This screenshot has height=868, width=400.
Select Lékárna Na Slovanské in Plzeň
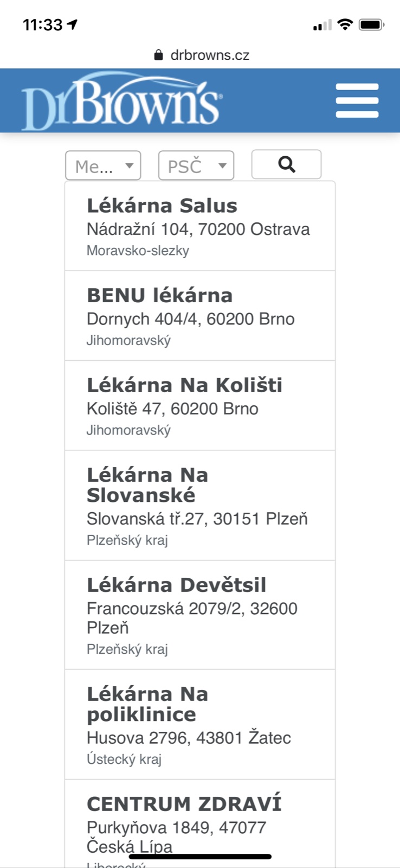199,505
